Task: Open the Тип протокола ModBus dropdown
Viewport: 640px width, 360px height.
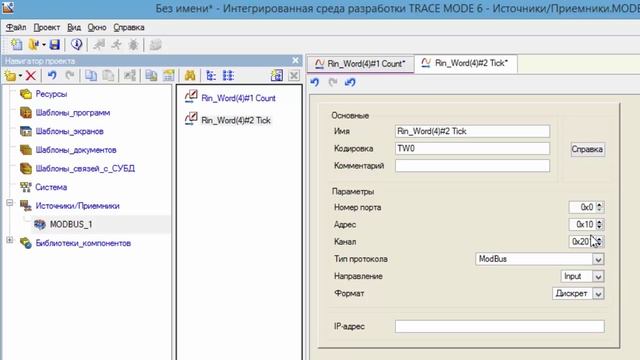Action: 598,259
